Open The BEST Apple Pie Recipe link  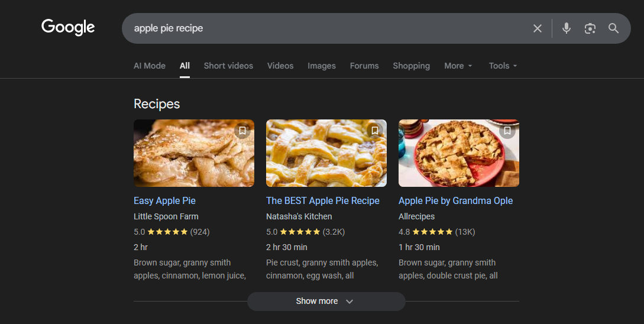pyautogui.click(x=323, y=201)
